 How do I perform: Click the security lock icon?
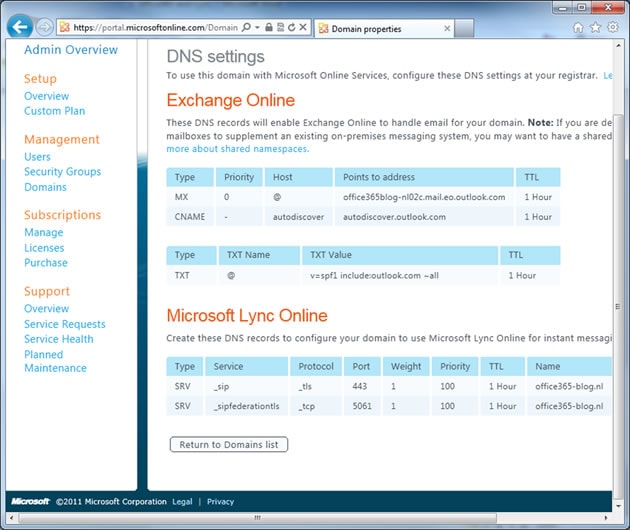point(269,27)
